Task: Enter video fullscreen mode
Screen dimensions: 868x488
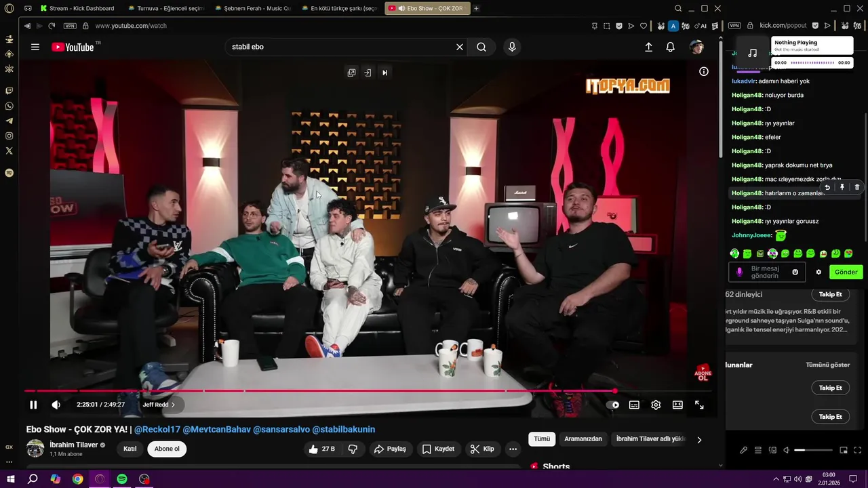Action: click(699, 405)
